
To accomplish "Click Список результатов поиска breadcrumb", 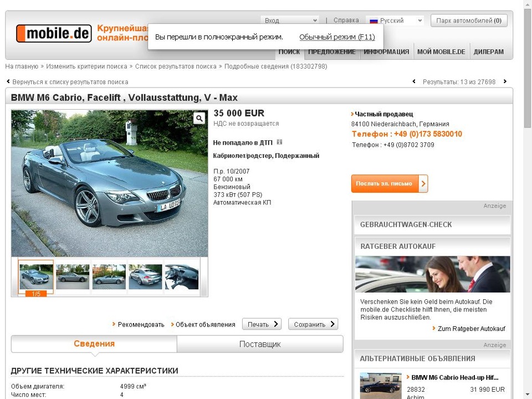I will [176, 66].
